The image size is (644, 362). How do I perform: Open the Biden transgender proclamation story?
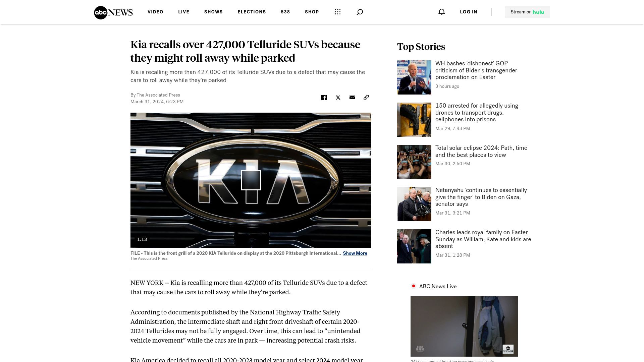coord(476,70)
